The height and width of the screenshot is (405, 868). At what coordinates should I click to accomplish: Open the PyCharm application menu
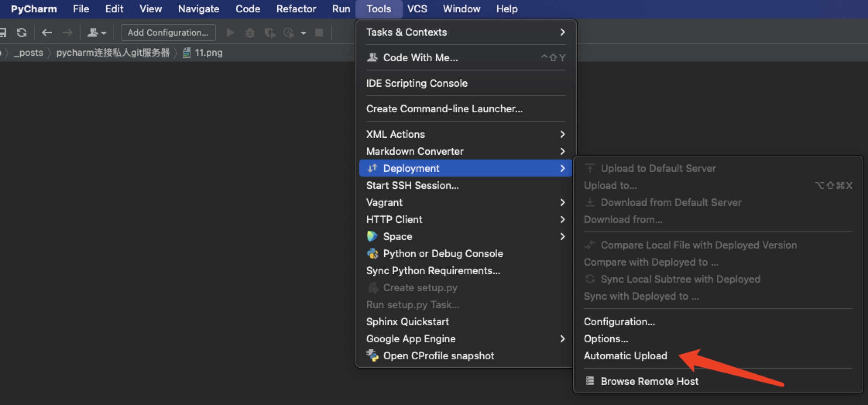tap(34, 9)
